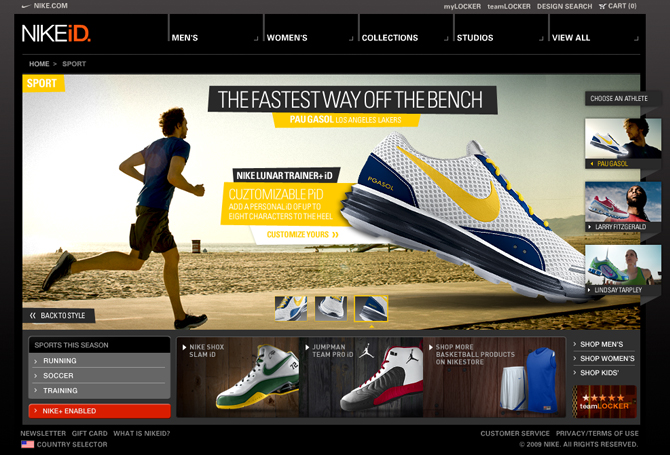Click the teamLOCKER stars badge
Image resolution: width=670 pixels, height=455 pixels.
pyautogui.click(x=604, y=402)
